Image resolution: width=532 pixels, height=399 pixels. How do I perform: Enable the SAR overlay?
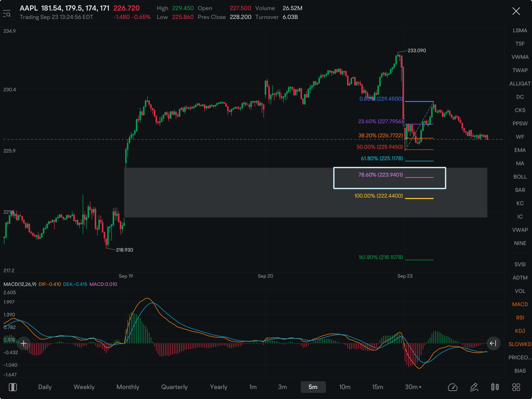(520, 190)
